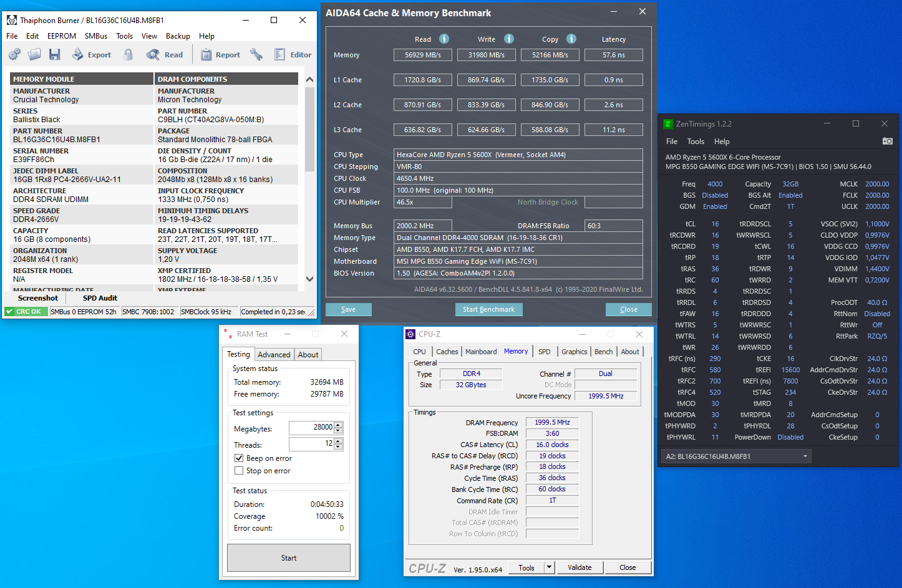Click Tools button in CPU-Z
The height and width of the screenshot is (588, 902).
(x=526, y=567)
